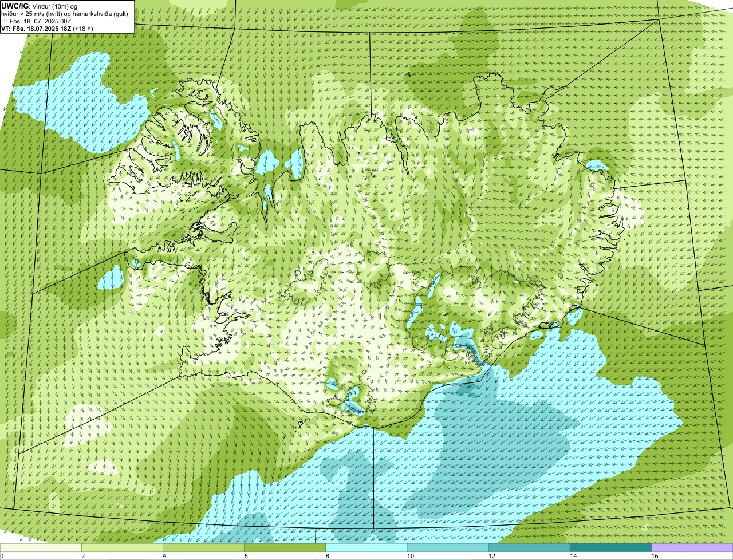
Task: Click the light green 2–4 m/s legend swatch
Action: (x=123, y=548)
